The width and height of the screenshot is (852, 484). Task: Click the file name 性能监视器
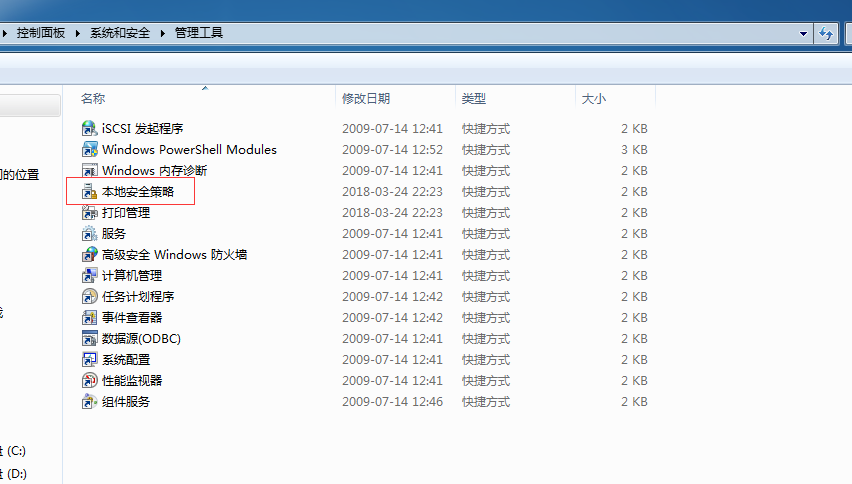point(132,381)
